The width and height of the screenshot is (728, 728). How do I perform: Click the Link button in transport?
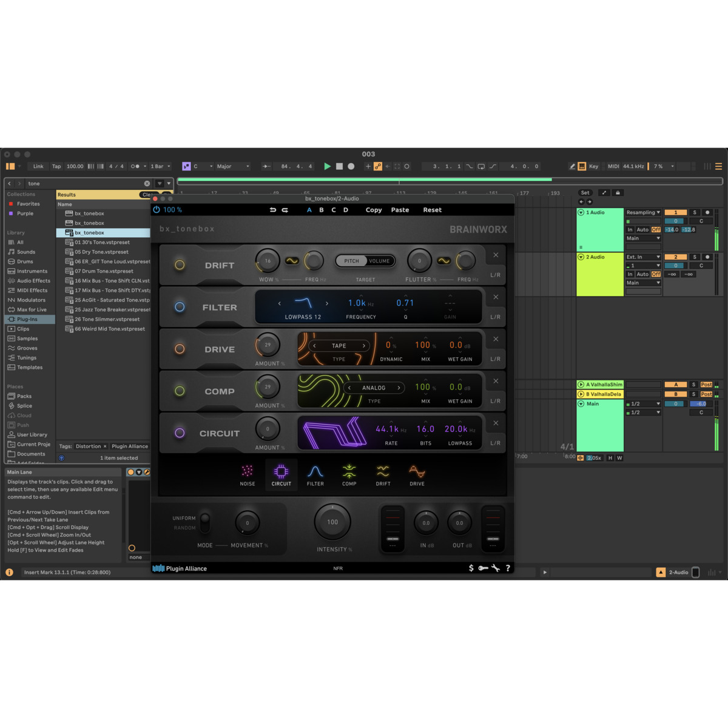click(x=38, y=166)
